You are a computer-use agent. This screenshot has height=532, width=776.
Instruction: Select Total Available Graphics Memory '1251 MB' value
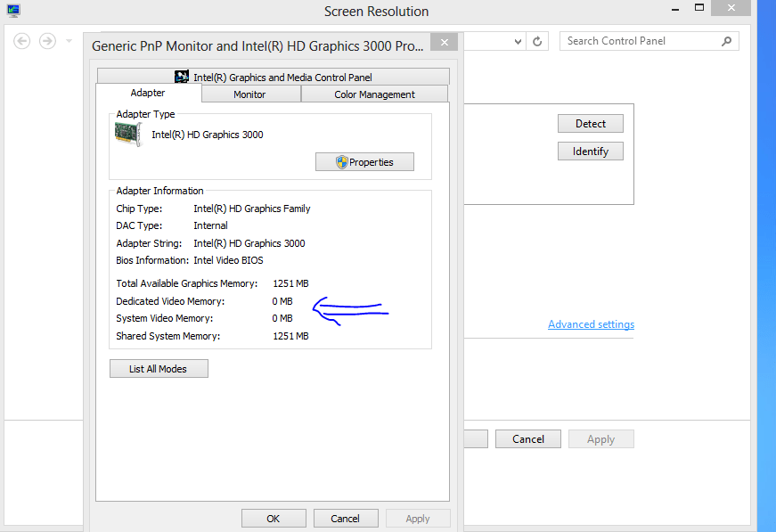(x=290, y=283)
